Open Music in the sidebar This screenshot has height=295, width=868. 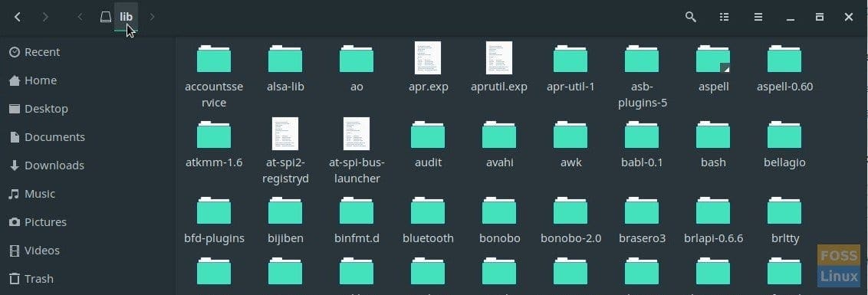[31, 194]
